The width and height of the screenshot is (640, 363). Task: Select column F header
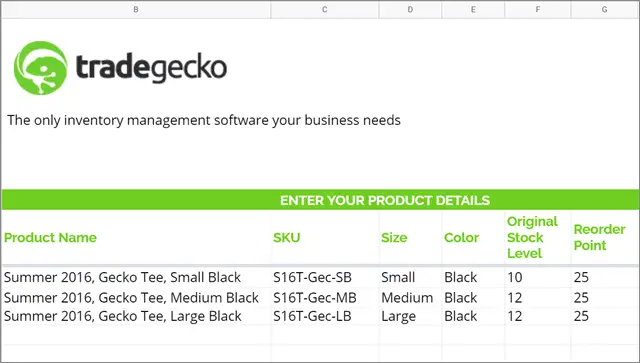(x=538, y=9)
